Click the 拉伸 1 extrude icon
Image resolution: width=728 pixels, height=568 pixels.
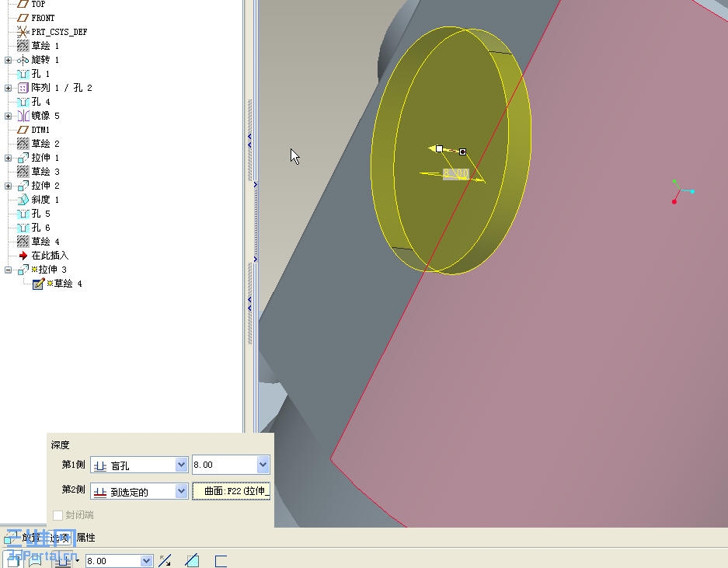[23, 158]
